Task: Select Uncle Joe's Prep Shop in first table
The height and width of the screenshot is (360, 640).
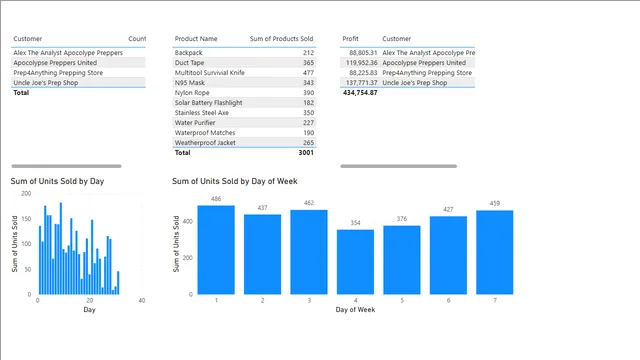Action: click(78, 82)
